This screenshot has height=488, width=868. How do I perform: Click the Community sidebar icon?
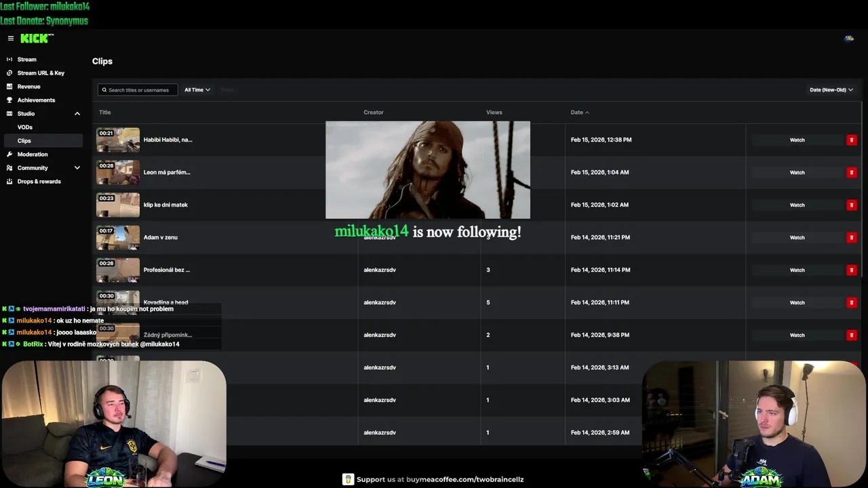coord(9,168)
